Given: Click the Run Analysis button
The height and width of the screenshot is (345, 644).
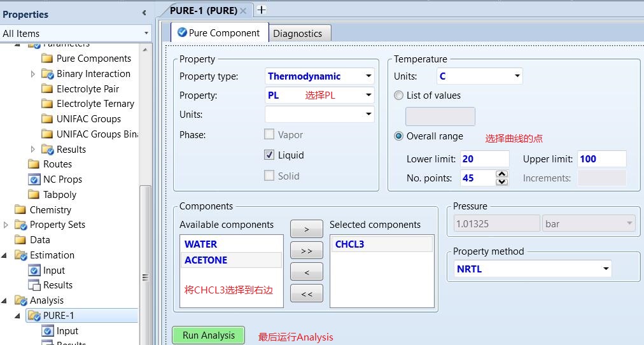Looking at the screenshot, I should pyautogui.click(x=208, y=335).
